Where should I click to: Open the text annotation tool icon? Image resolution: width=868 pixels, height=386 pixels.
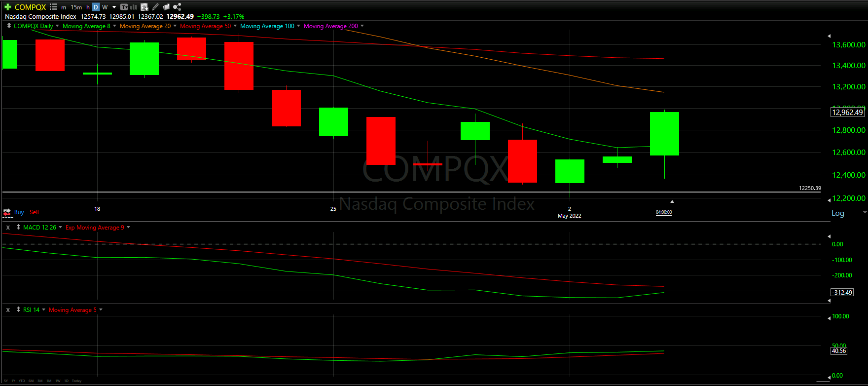point(124,7)
